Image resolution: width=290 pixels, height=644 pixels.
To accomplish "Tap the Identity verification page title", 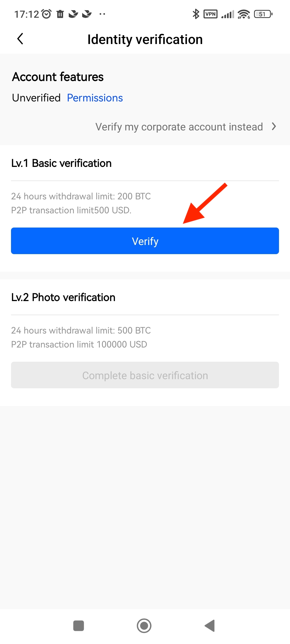I will tap(145, 39).
